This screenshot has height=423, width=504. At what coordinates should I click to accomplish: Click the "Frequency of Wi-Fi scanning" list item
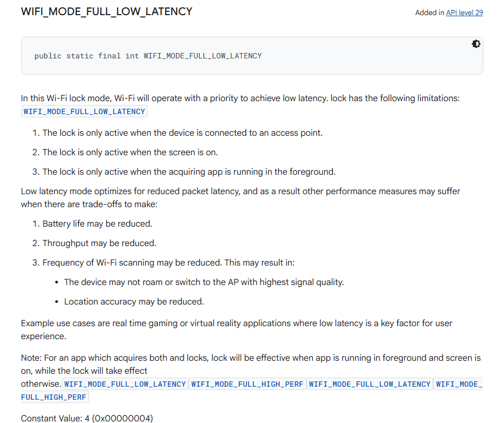[x=168, y=263]
